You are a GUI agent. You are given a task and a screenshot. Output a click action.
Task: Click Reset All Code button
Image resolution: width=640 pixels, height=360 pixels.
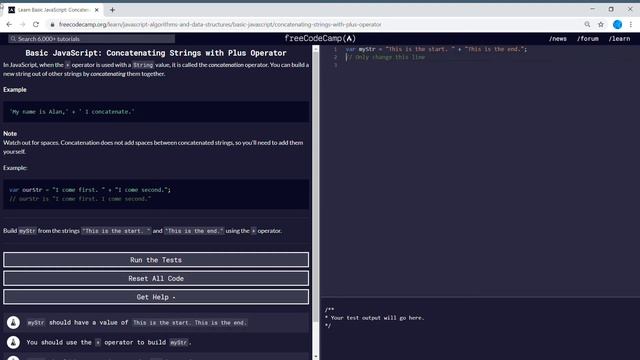(x=156, y=278)
